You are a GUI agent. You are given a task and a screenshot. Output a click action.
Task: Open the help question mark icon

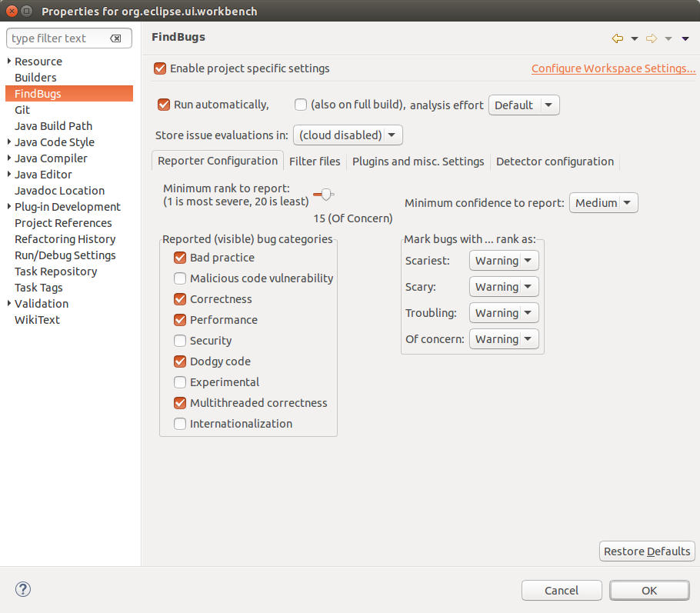[x=23, y=589]
